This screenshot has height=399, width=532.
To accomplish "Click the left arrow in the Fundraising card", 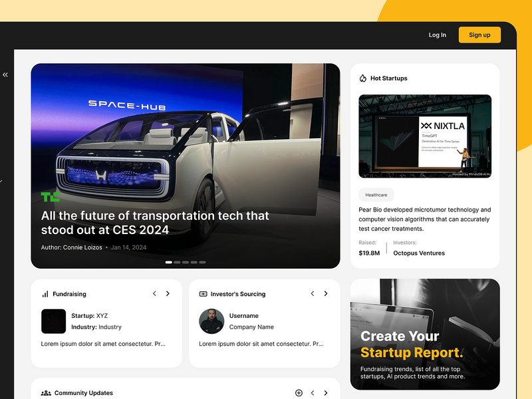I will [154, 293].
